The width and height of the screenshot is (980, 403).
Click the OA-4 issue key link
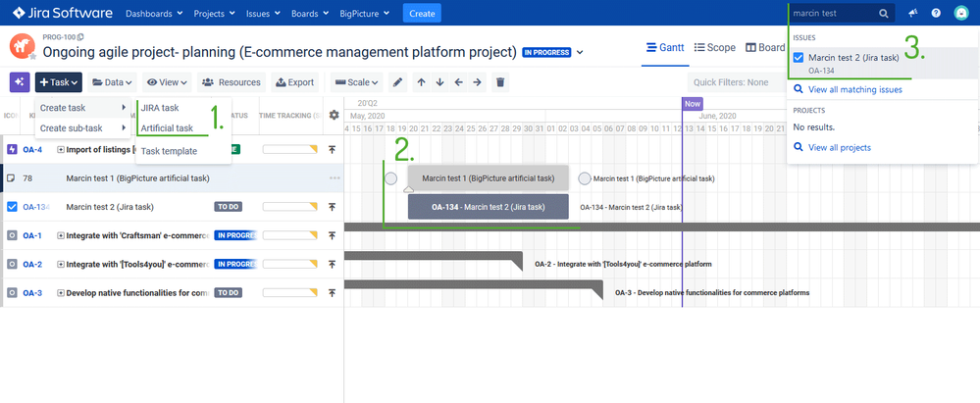point(32,149)
